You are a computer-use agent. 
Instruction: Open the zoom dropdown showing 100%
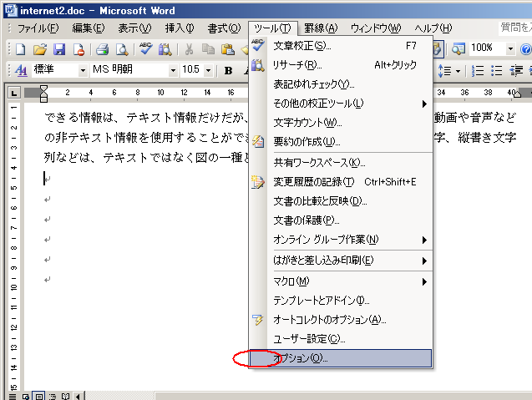point(510,49)
